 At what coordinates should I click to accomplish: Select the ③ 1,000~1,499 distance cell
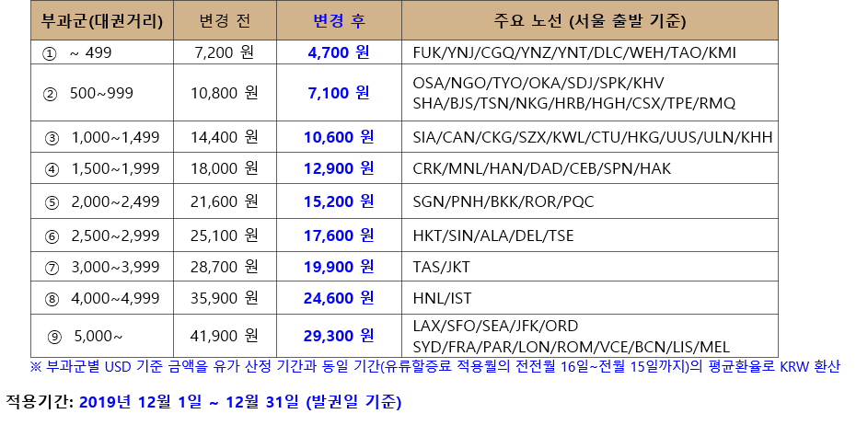tap(102, 137)
